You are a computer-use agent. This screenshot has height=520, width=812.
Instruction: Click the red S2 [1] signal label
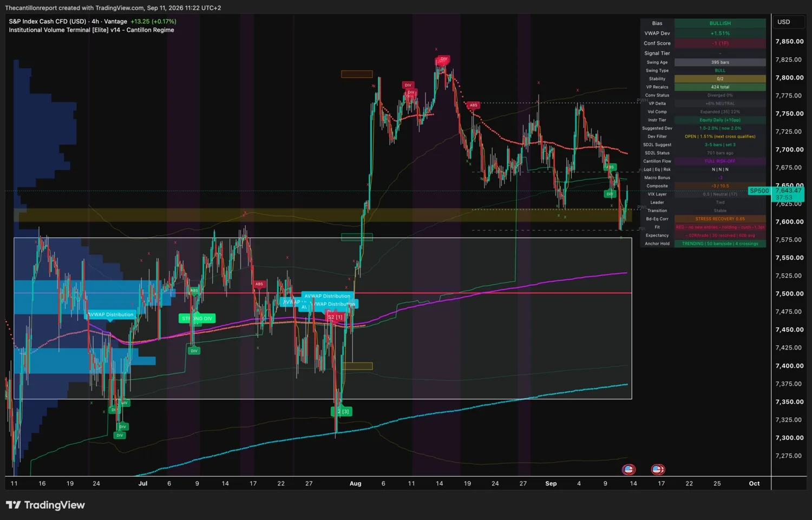point(335,317)
